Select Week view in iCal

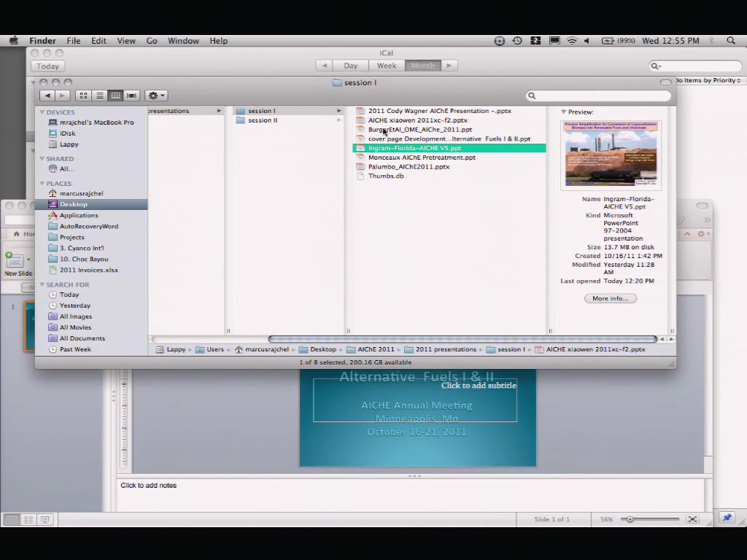tap(387, 66)
